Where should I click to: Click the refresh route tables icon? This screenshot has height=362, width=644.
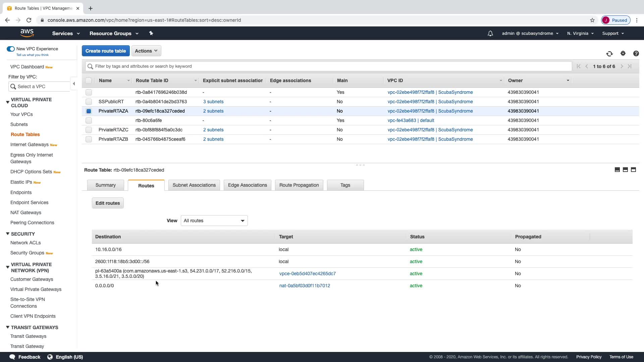click(x=609, y=54)
